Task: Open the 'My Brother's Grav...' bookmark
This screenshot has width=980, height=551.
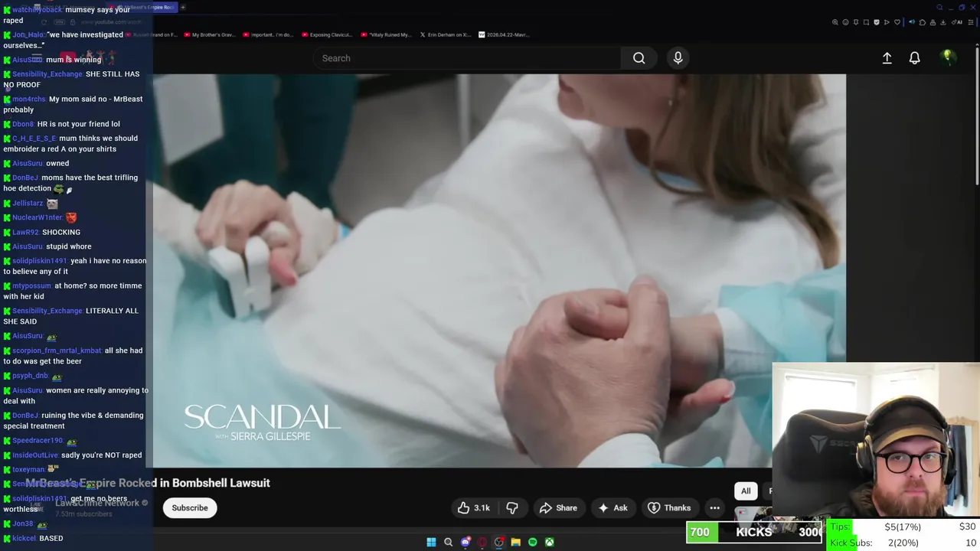Action: click(209, 34)
